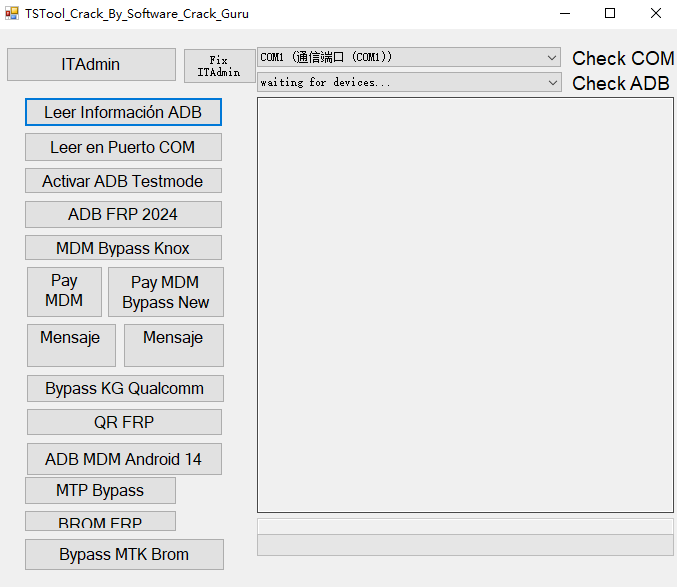
Task: Close the TSTool window
Action: point(656,13)
